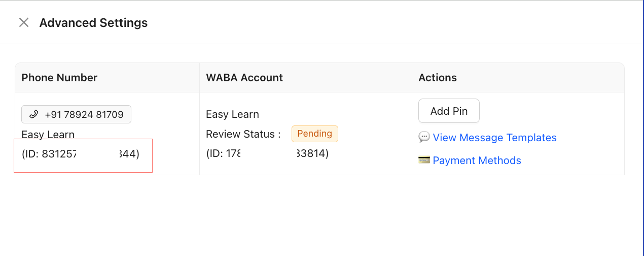Viewport: 644px width, 256px height.
Task: Click the phone handset icon
Action: pos(33,114)
